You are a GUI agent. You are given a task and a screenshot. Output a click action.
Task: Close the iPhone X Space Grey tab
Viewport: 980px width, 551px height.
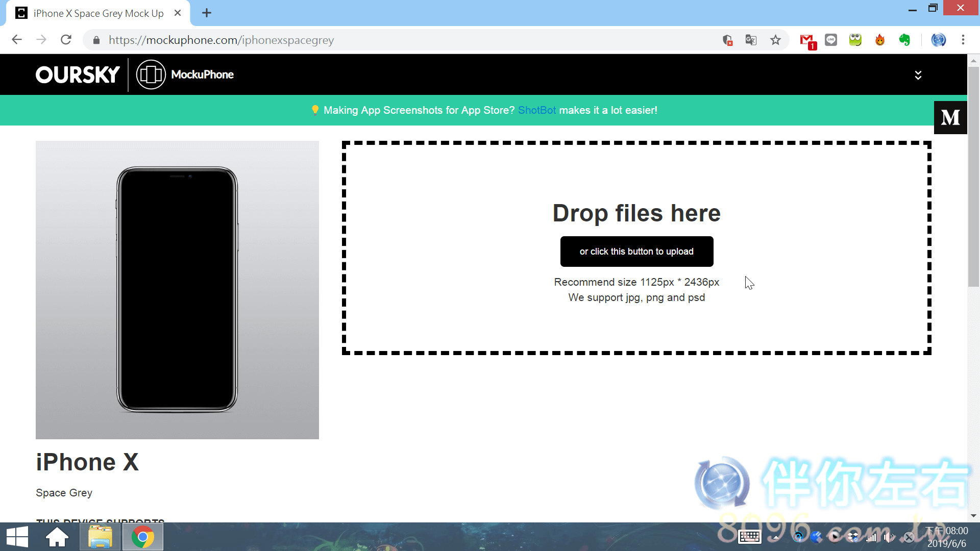(178, 13)
